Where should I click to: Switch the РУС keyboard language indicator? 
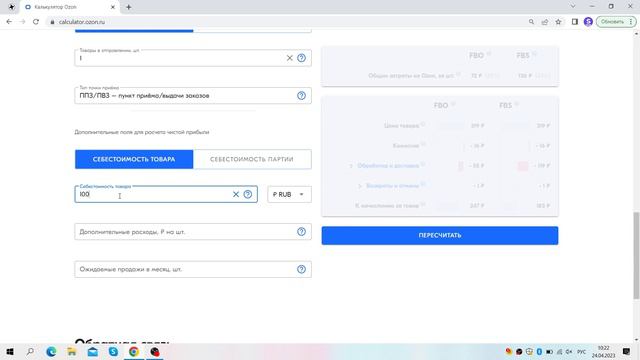click(582, 351)
